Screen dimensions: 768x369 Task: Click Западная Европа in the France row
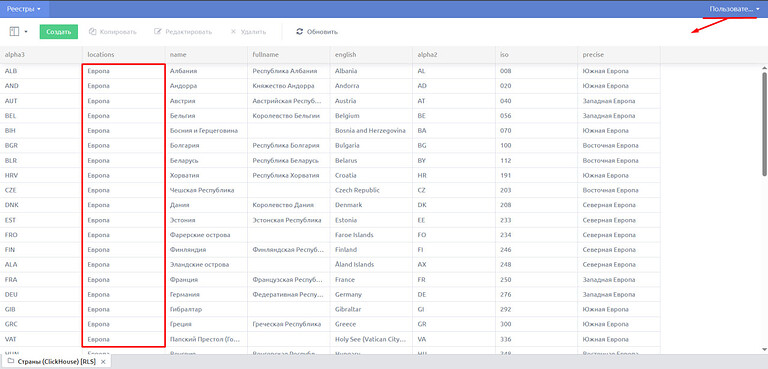(619, 279)
